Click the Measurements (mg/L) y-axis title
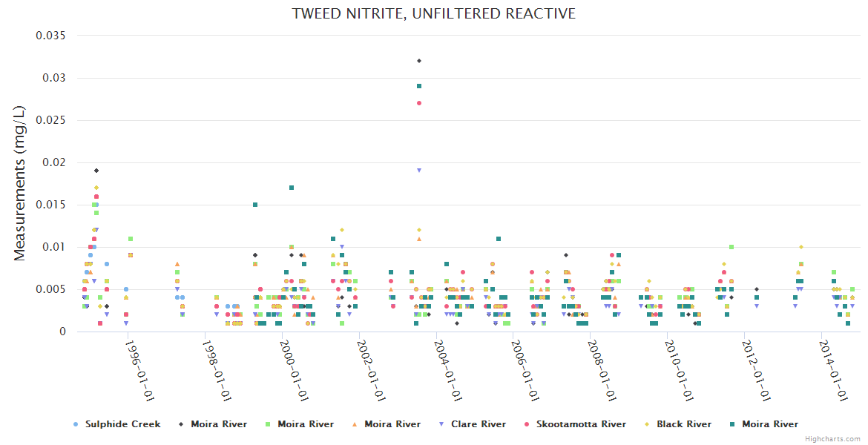868x445 pixels. (20, 183)
